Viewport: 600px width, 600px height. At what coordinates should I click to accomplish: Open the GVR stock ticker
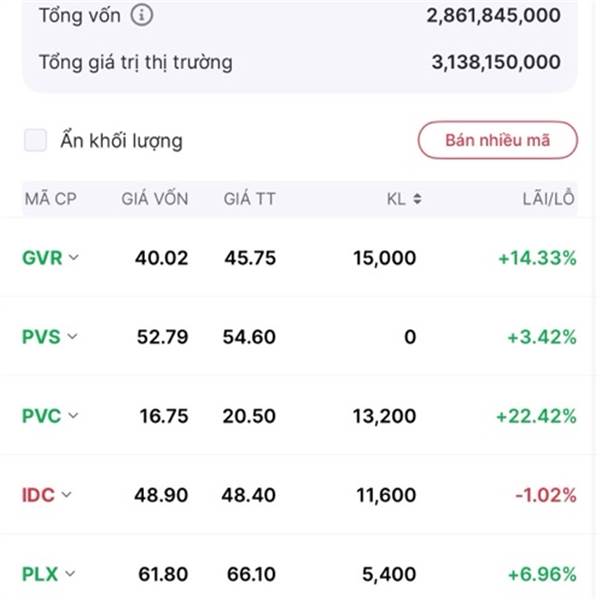pos(42,258)
